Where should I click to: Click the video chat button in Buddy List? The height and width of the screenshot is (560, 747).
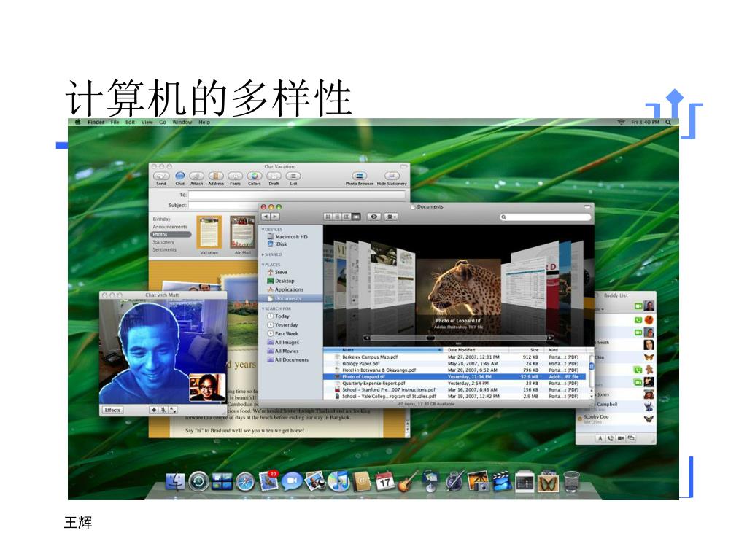(621, 438)
